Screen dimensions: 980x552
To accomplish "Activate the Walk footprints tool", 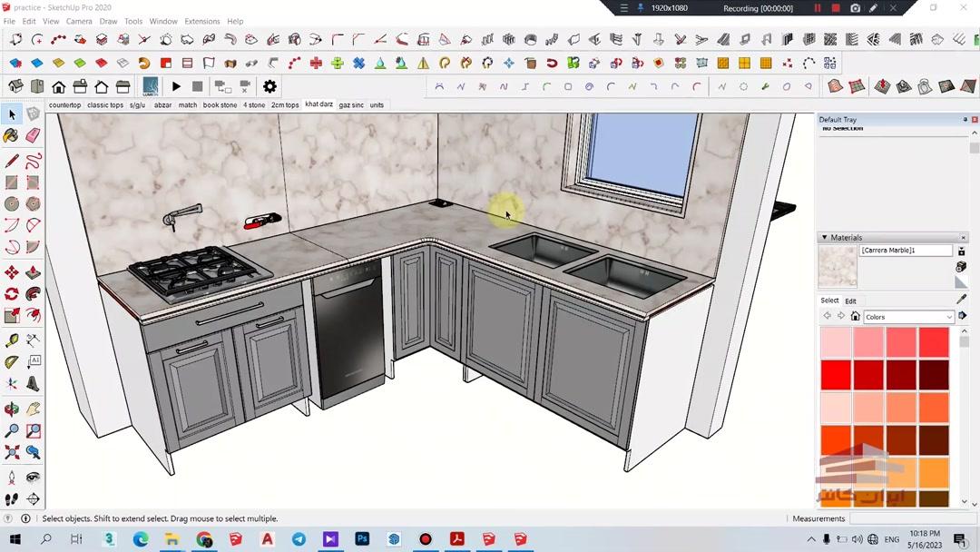I will point(12,498).
